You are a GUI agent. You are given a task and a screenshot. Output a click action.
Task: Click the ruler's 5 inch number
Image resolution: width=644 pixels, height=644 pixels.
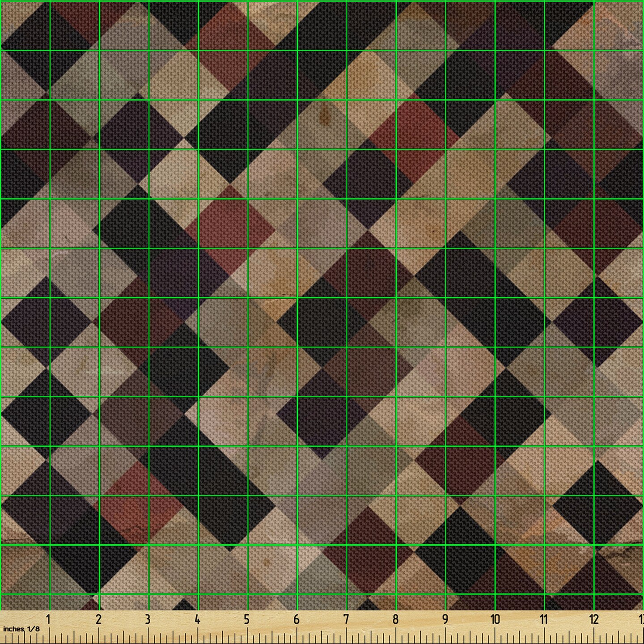tap(246, 619)
